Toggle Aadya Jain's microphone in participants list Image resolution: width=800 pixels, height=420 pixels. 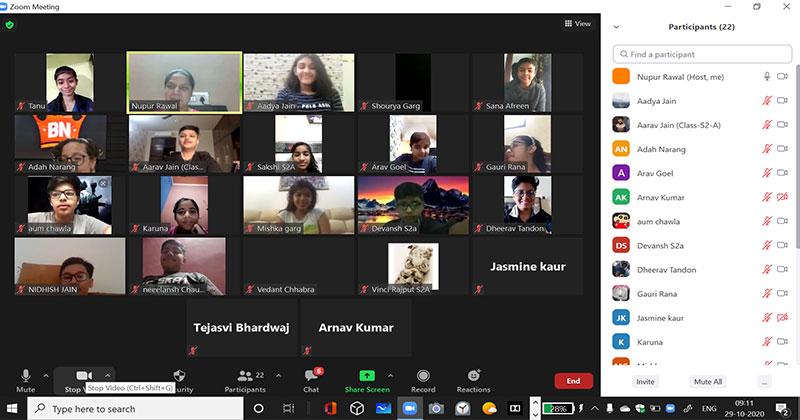pyautogui.click(x=768, y=100)
